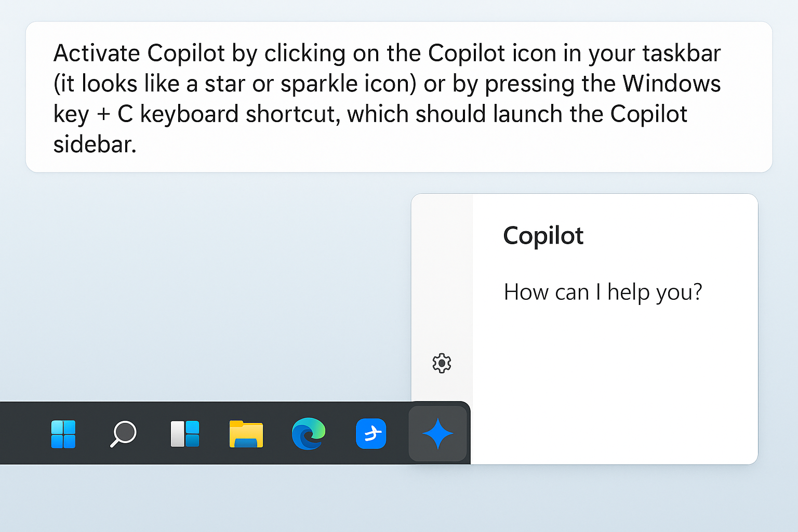Activate the Copilot sparkle icon

click(x=437, y=433)
